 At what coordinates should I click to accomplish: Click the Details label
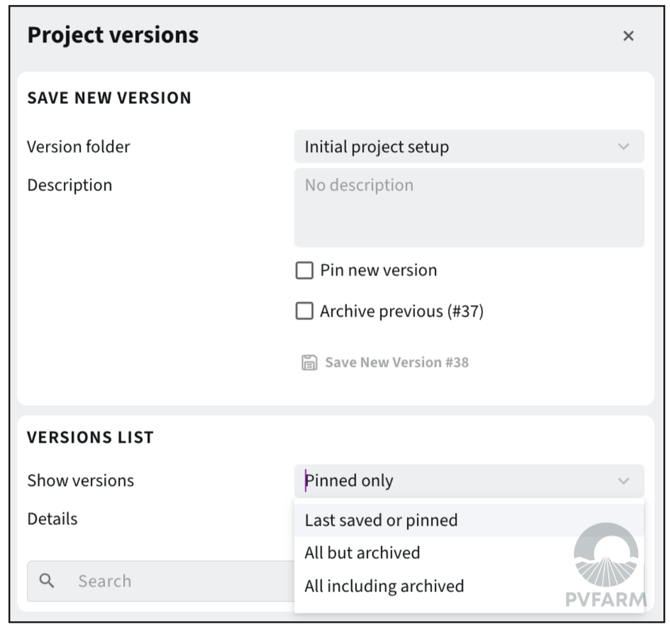coord(52,519)
